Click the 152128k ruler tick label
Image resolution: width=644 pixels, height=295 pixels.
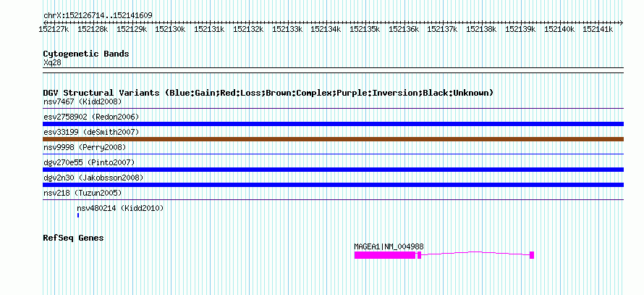pyautogui.click(x=93, y=29)
